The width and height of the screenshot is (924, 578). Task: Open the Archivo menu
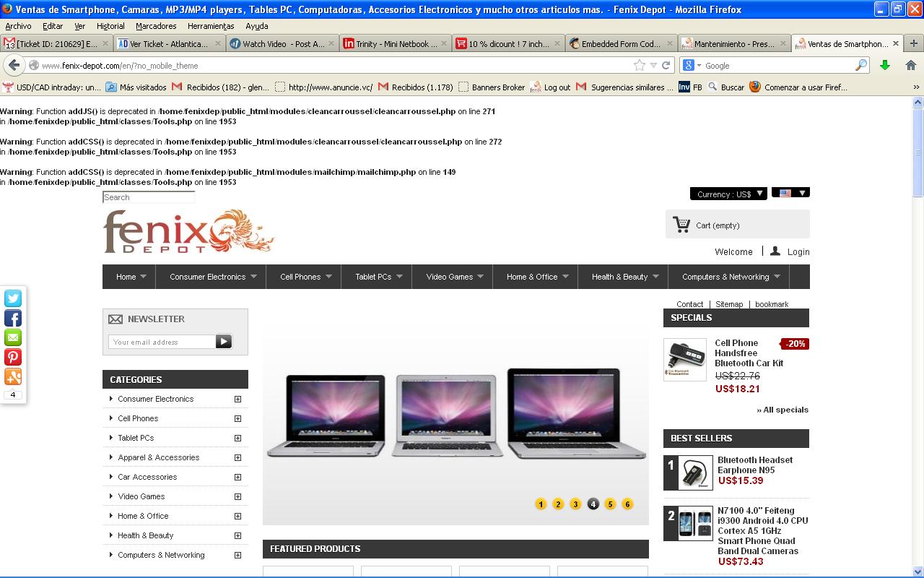(18, 26)
